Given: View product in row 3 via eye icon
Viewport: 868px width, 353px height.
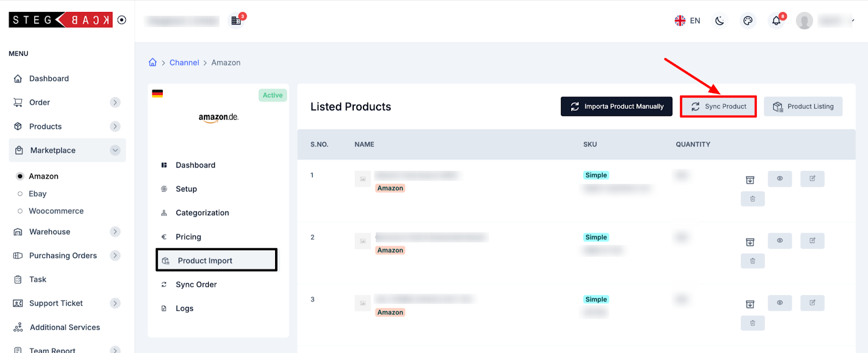Looking at the screenshot, I should (x=780, y=303).
